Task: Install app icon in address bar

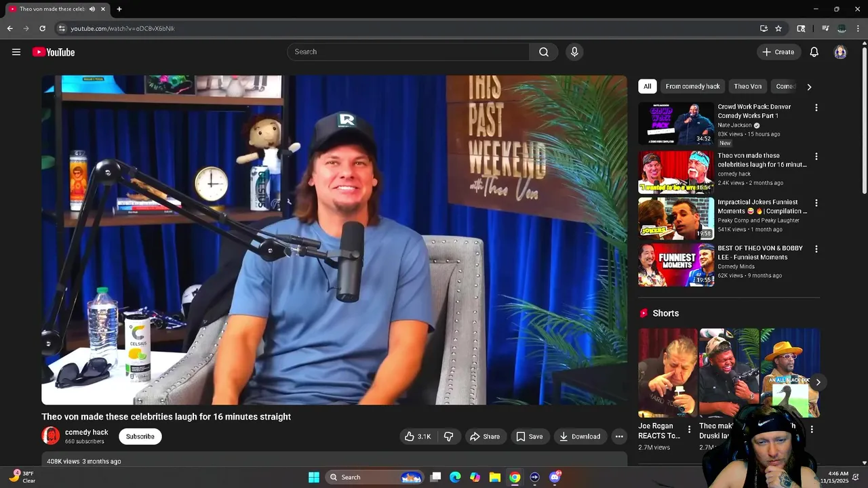Action: tap(764, 28)
